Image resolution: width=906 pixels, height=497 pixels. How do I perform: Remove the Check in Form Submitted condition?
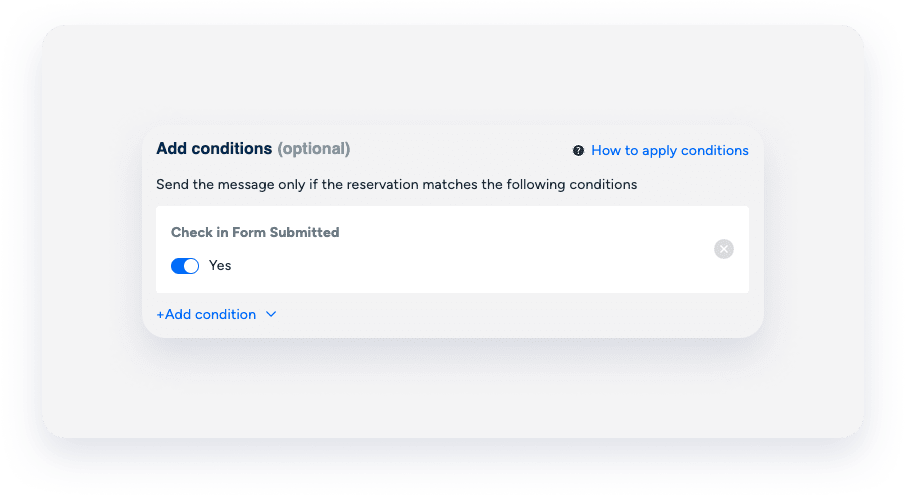click(724, 249)
